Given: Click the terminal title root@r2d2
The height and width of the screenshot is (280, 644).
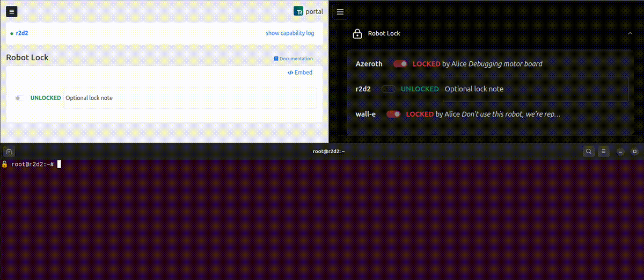Looking at the screenshot, I should tap(328, 152).
